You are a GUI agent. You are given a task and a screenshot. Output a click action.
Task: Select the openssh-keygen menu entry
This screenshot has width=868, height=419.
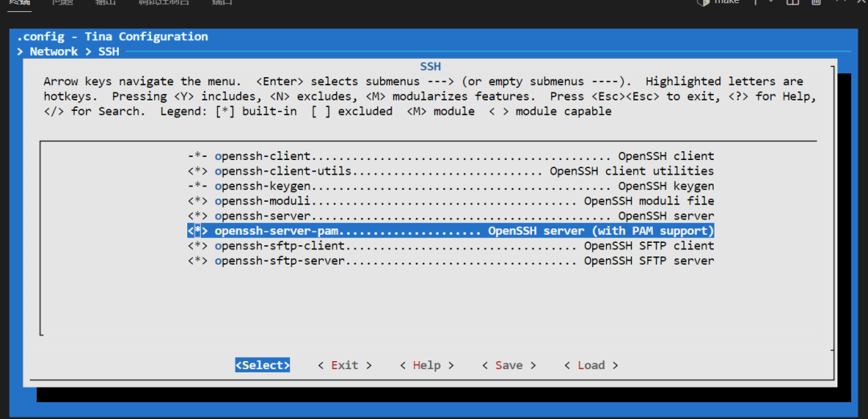point(451,186)
